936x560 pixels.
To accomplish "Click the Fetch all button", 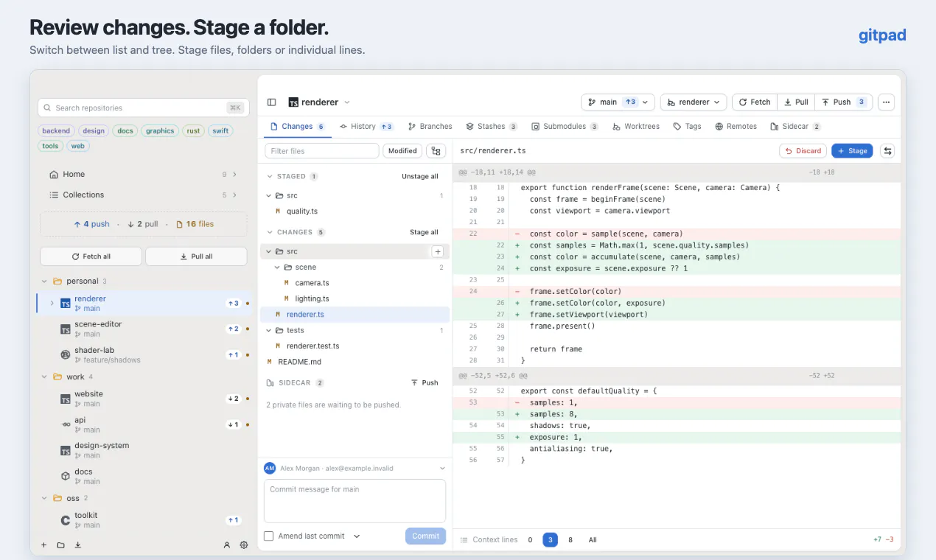I will click(x=91, y=256).
